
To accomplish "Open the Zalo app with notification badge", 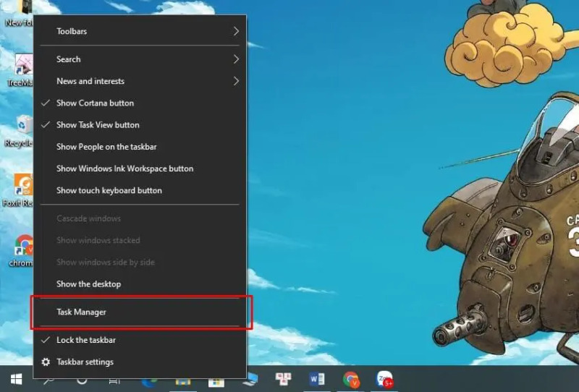I will tap(384, 379).
